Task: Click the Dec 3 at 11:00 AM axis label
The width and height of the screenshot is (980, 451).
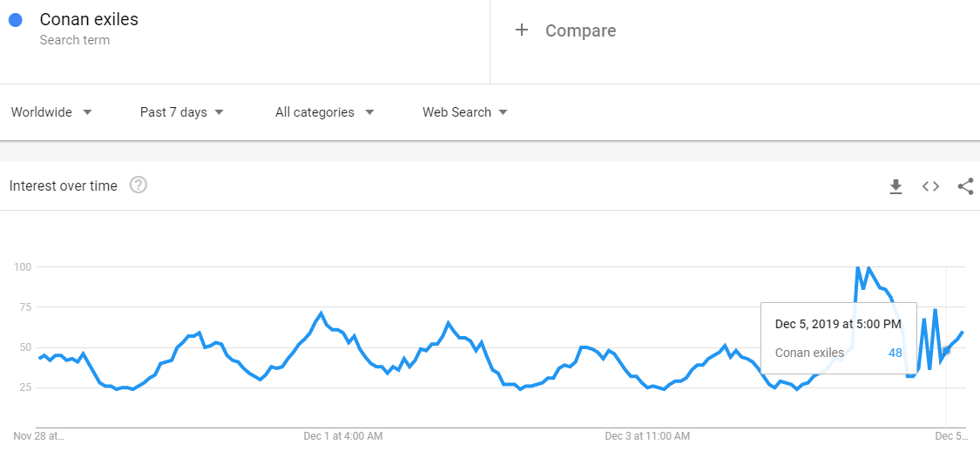Action: pyautogui.click(x=647, y=435)
